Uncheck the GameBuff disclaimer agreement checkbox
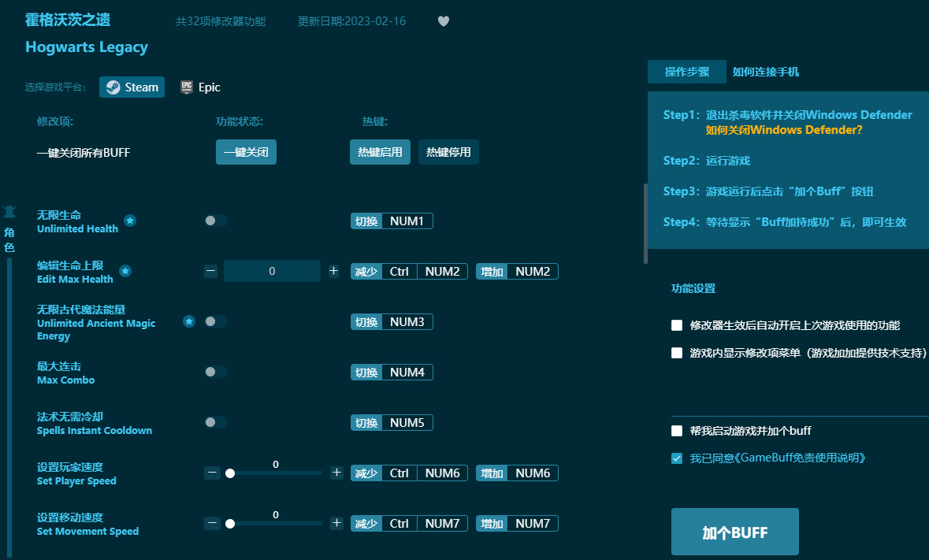 coord(677,458)
